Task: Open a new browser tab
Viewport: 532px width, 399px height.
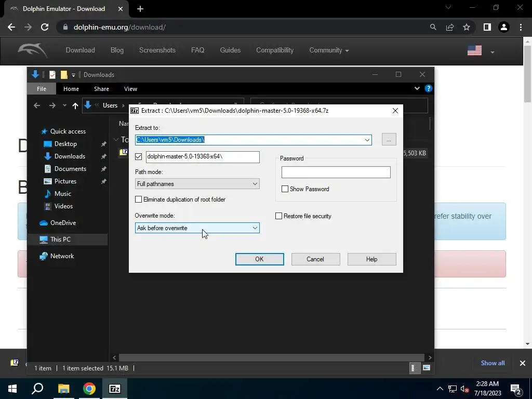Action: click(x=140, y=9)
